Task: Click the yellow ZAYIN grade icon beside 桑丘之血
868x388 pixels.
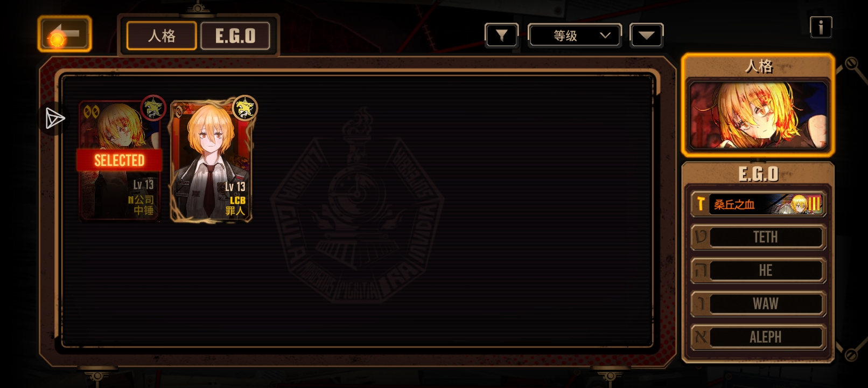Action: point(701,204)
